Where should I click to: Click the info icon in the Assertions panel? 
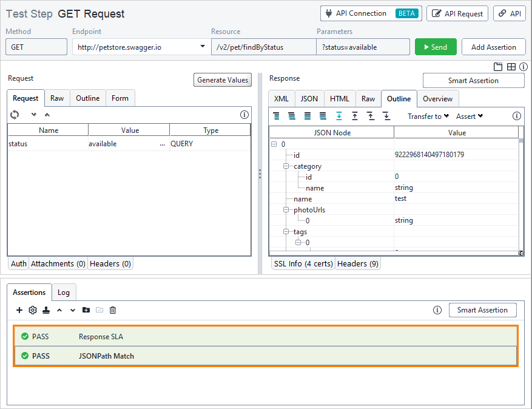click(437, 310)
